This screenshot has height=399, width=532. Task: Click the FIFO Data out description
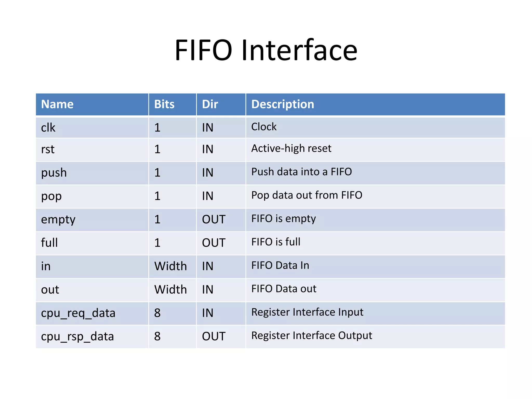pos(284,289)
